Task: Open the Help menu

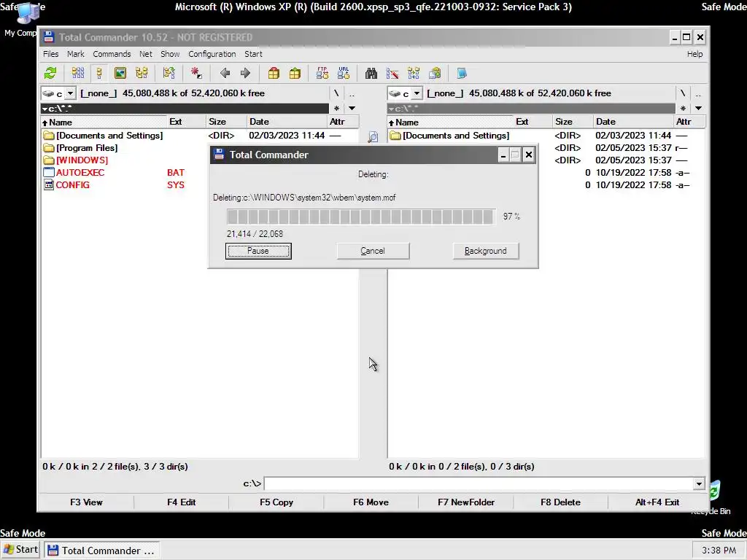Action: click(694, 54)
